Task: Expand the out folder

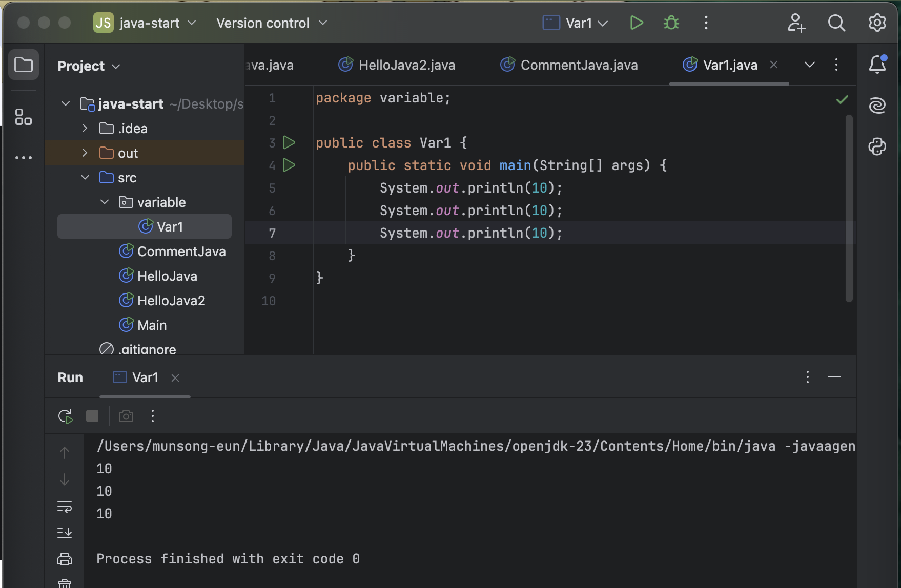Action: tap(85, 153)
